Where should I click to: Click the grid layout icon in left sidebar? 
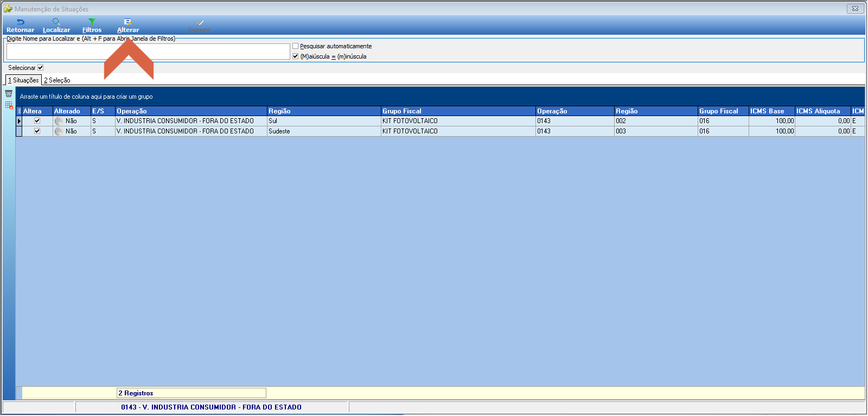(x=9, y=105)
